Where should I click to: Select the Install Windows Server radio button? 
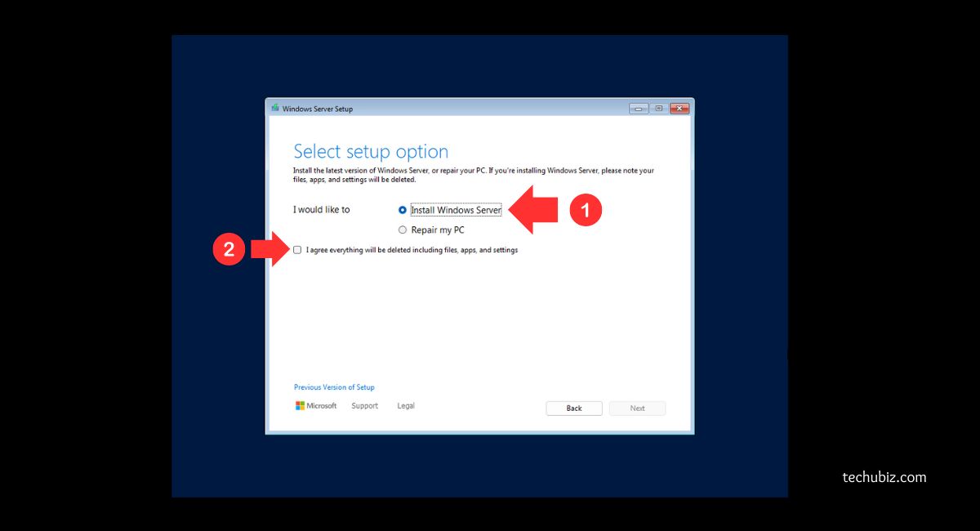pyautogui.click(x=403, y=210)
